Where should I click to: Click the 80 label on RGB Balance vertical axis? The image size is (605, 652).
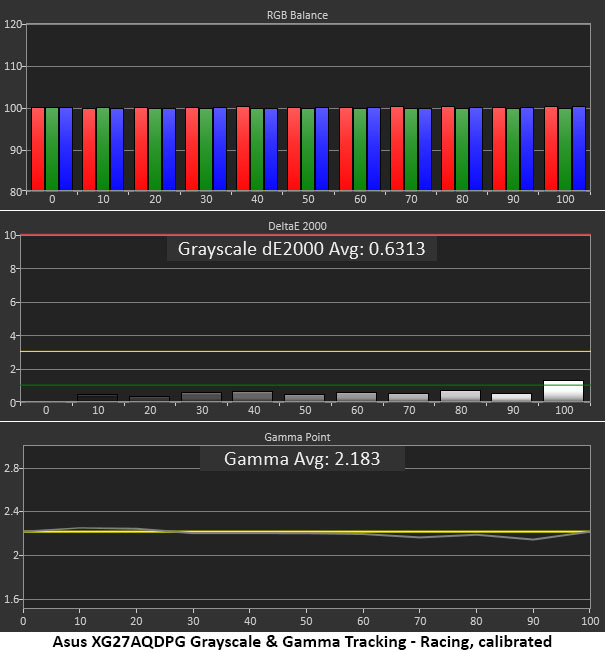point(16,192)
